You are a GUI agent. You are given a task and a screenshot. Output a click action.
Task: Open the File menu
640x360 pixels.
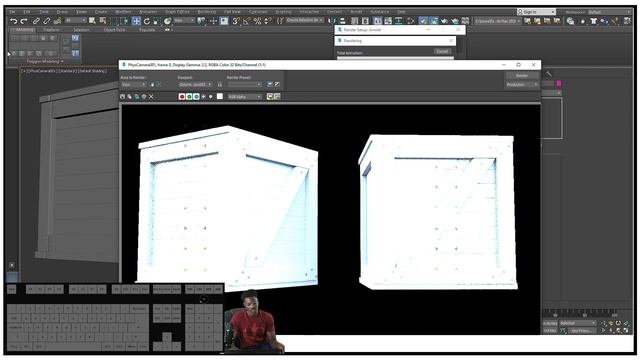tap(13, 12)
